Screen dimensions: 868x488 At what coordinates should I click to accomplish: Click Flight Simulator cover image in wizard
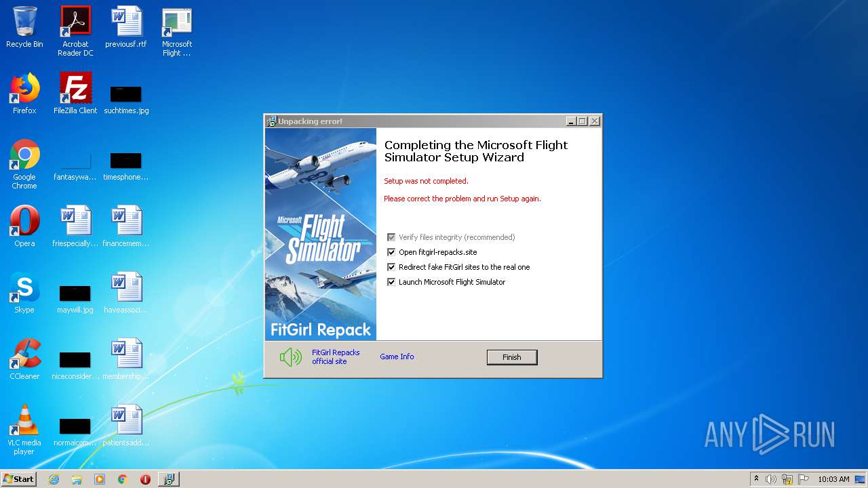[x=321, y=234]
